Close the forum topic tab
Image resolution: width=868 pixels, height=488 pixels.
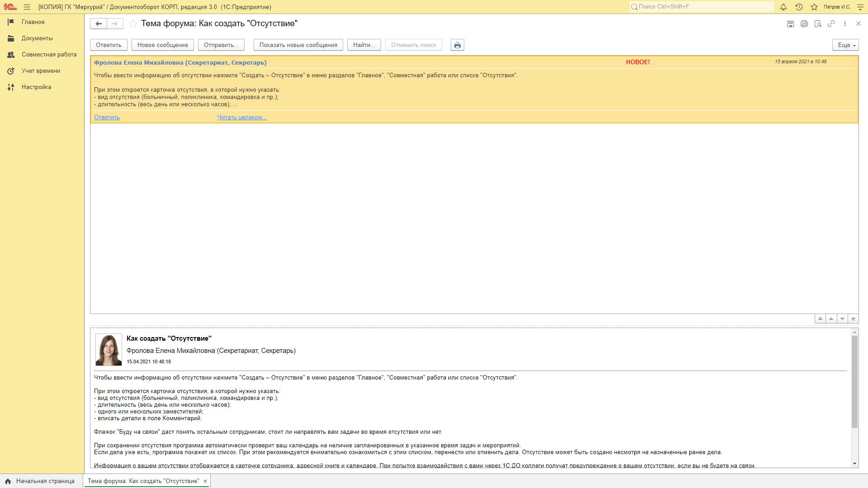click(x=205, y=481)
